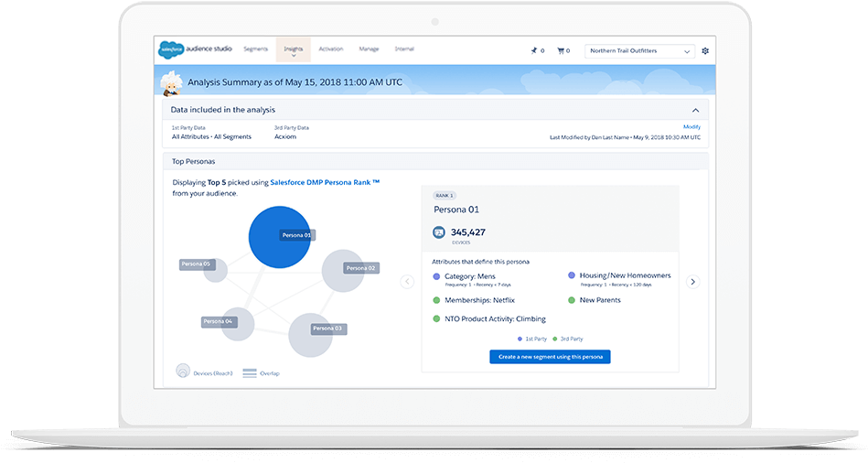Click Create a new segment using this persona

[550, 356]
